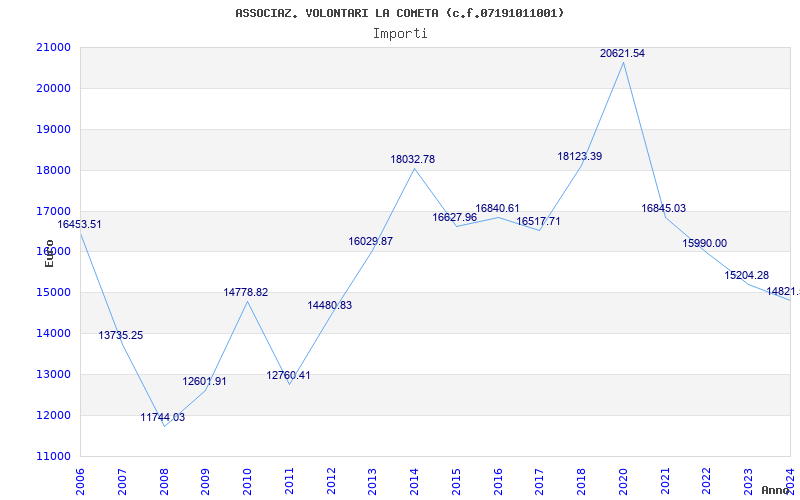Click the 18123.39 value label
The height and width of the screenshot is (500, 800).
(x=580, y=156)
